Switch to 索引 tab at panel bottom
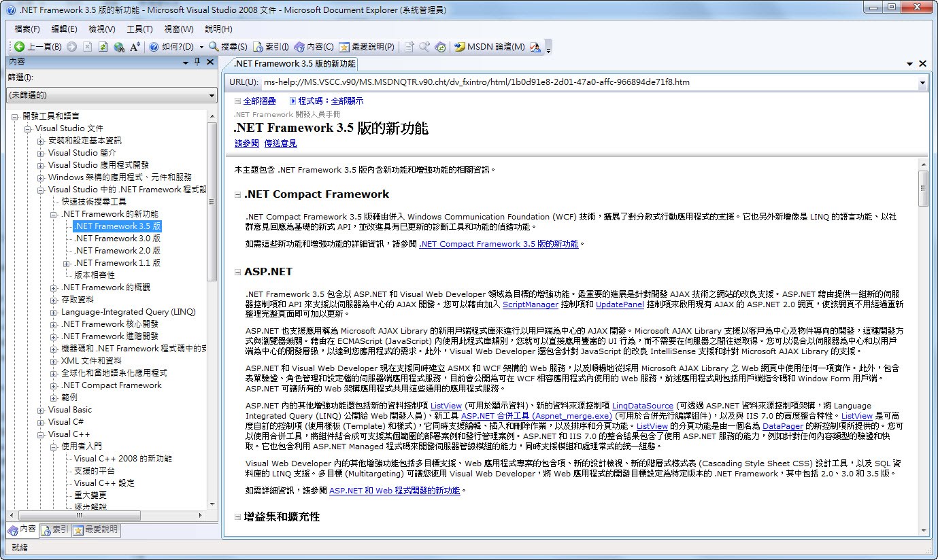 click(x=54, y=530)
